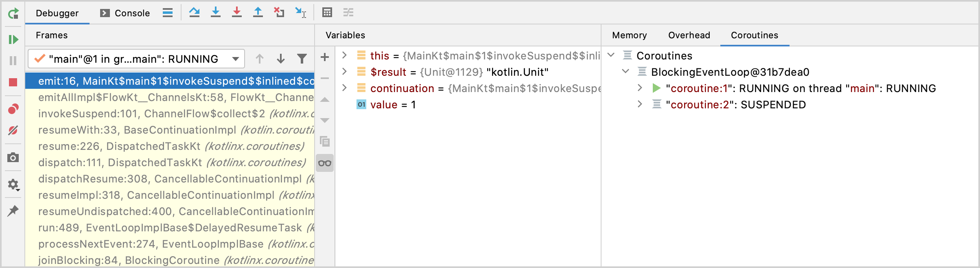Click the Rerun debug session icon
This screenshot has width=980, height=268.
[13, 13]
